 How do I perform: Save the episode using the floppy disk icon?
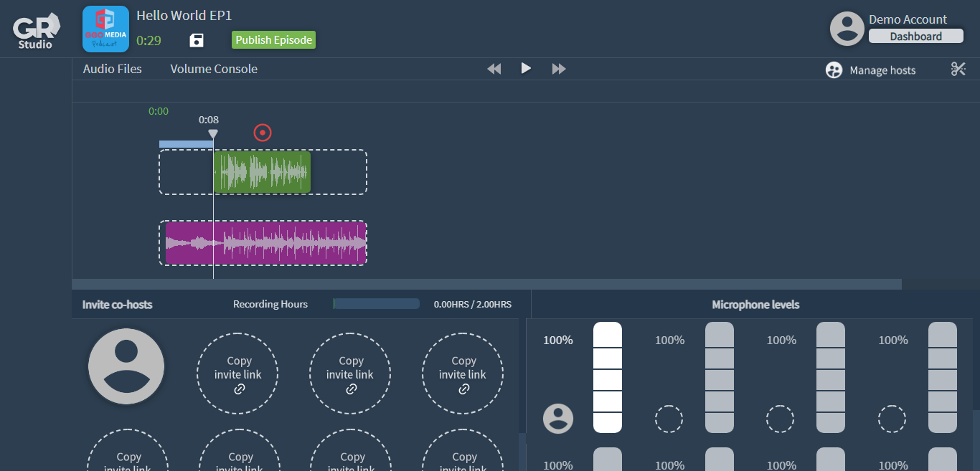(196, 41)
